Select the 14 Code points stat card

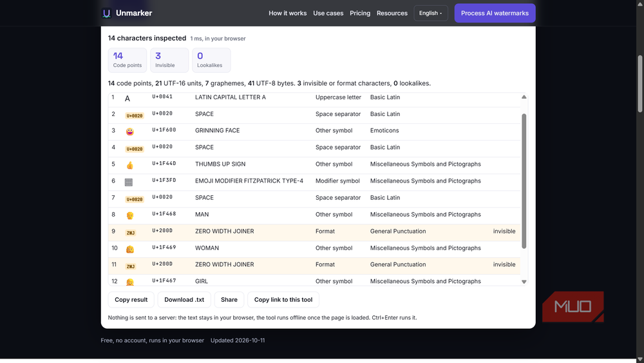[128, 60]
